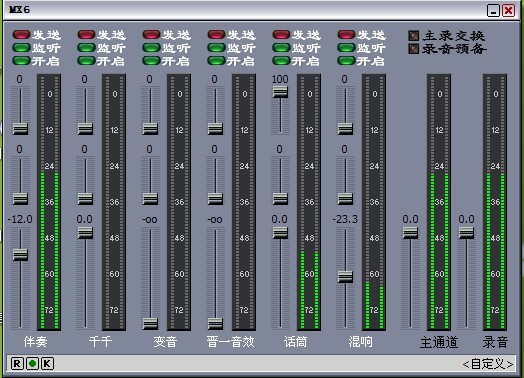The image size is (524, 378).
Task: Click the 混响 volume fader at -23.3
Action: point(345,277)
